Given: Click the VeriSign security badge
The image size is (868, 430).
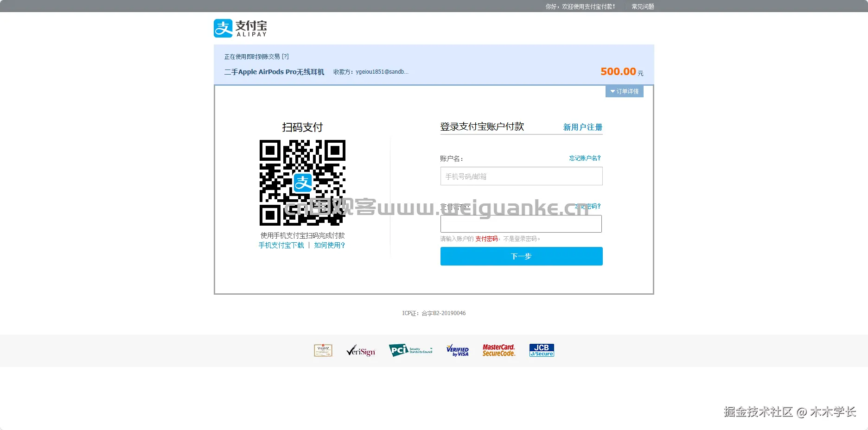Looking at the screenshot, I should (x=361, y=351).
